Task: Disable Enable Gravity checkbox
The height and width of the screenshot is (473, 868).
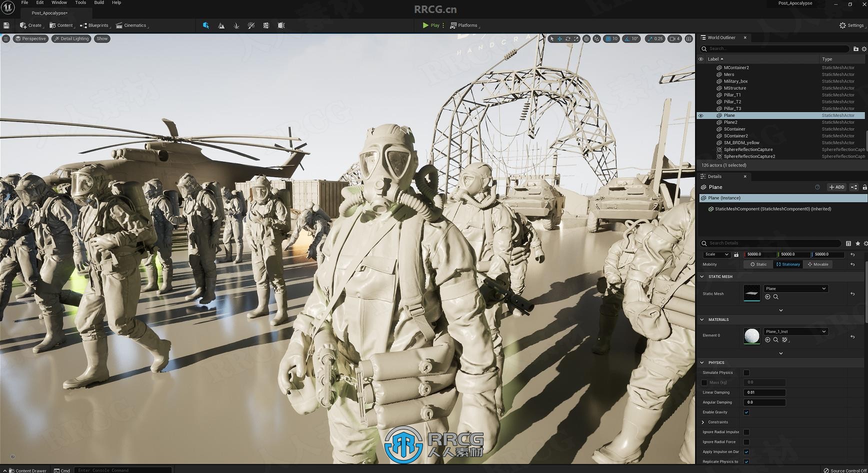Action: tap(746, 412)
